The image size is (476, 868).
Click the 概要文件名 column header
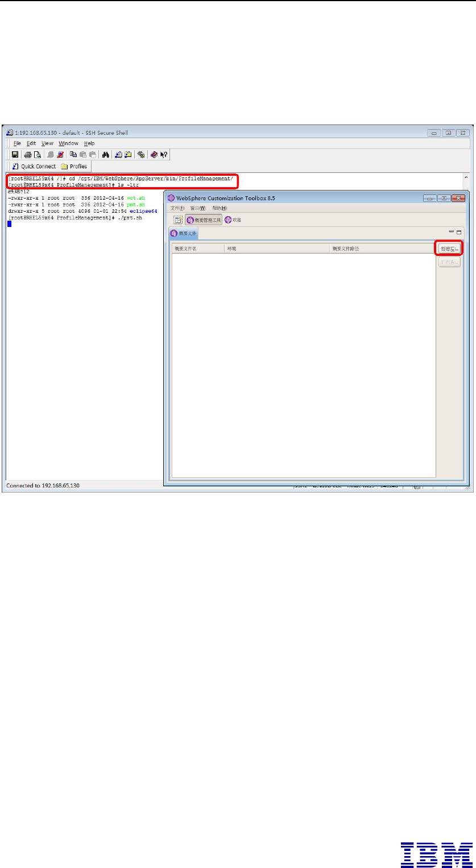[198, 249]
